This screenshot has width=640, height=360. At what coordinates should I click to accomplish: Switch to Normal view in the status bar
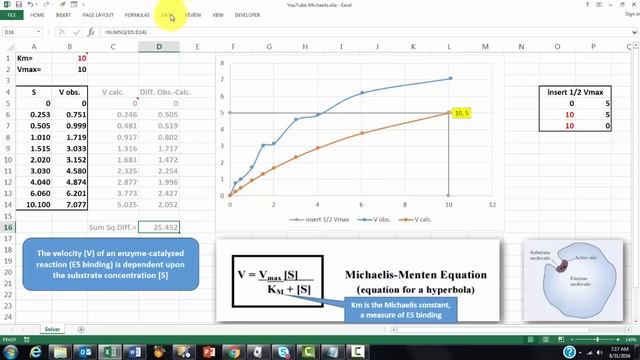pos(531,340)
